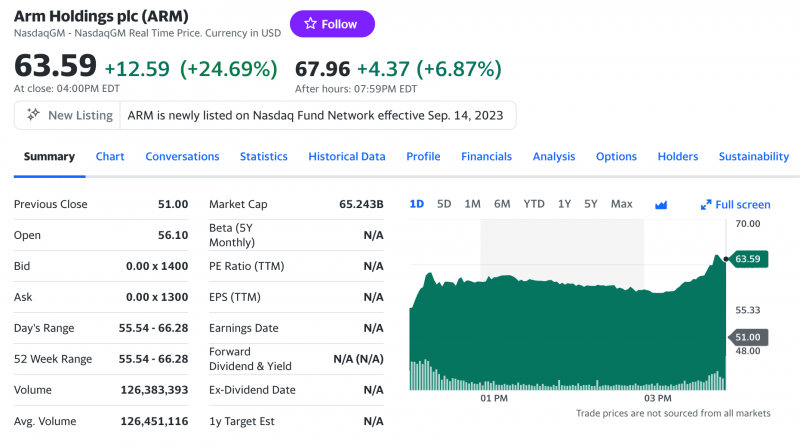Viewport: 800px width, 447px height.
Task: View the Holders tab
Action: (x=678, y=157)
